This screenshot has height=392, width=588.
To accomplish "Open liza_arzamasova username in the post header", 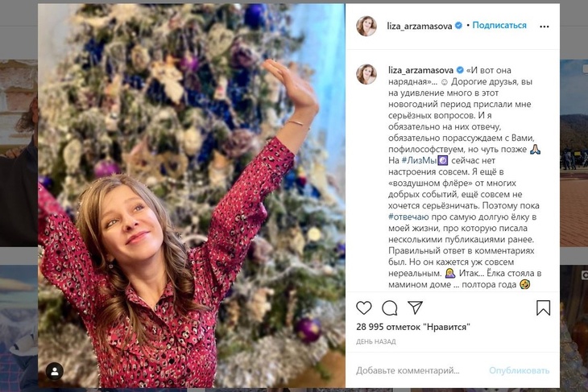I will coord(420,26).
